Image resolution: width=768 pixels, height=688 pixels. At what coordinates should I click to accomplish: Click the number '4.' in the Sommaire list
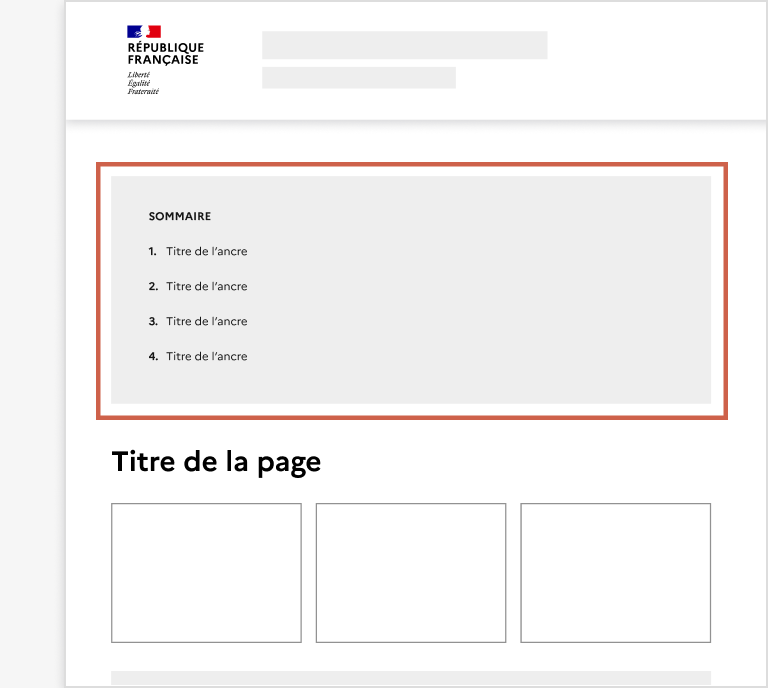153,356
